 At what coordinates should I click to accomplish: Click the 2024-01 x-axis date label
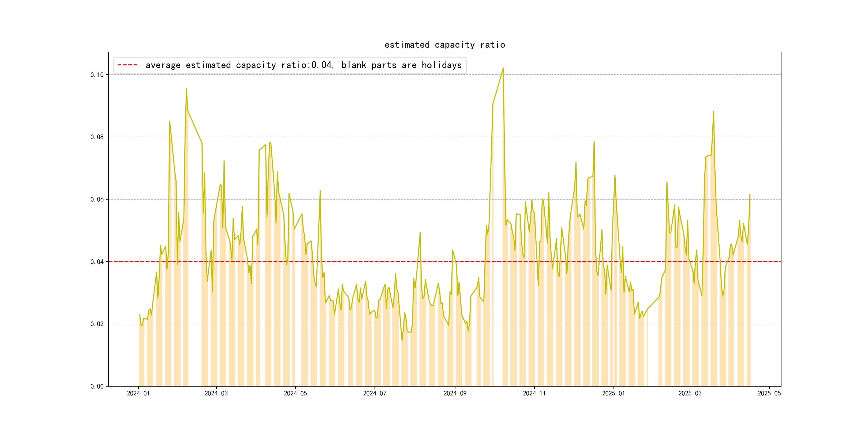(138, 394)
